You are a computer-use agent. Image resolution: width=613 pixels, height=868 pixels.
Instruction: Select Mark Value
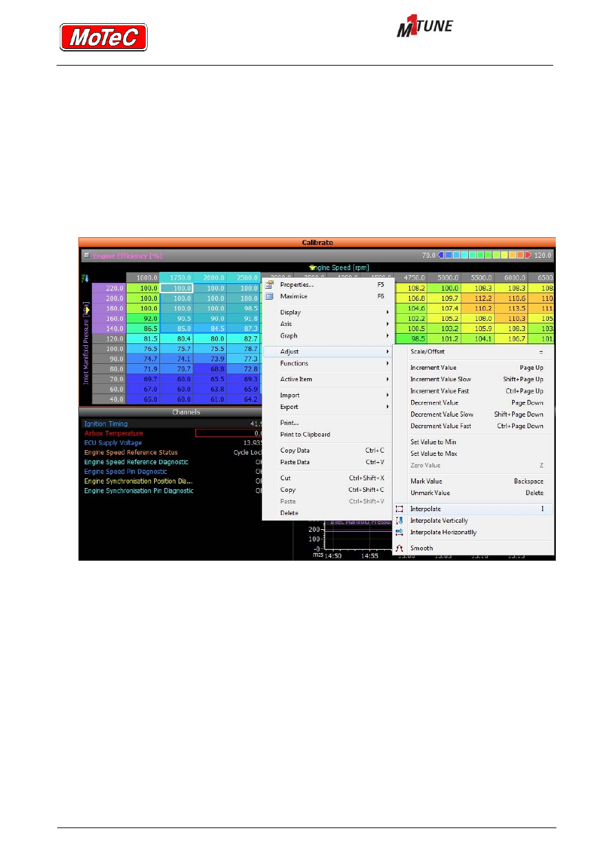[474, 482]
